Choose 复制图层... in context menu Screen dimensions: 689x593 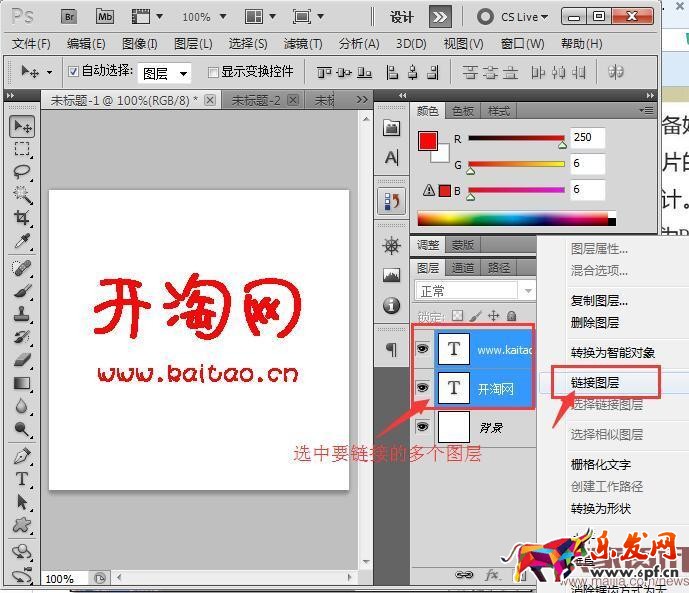(x=599, y=301)
